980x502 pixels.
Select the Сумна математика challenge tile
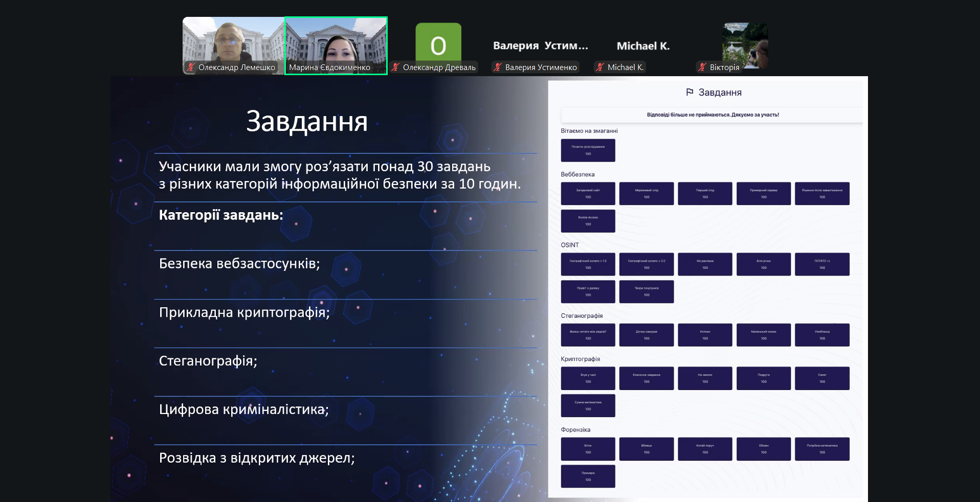[588, 405]
